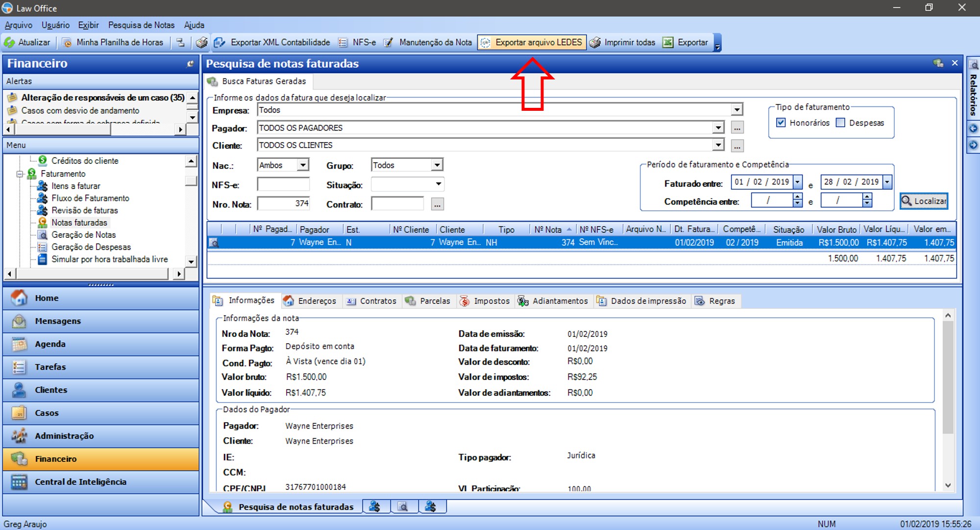Open Central de Inteligência module
This screenshot has width=980, height=530.
[101, 482]
